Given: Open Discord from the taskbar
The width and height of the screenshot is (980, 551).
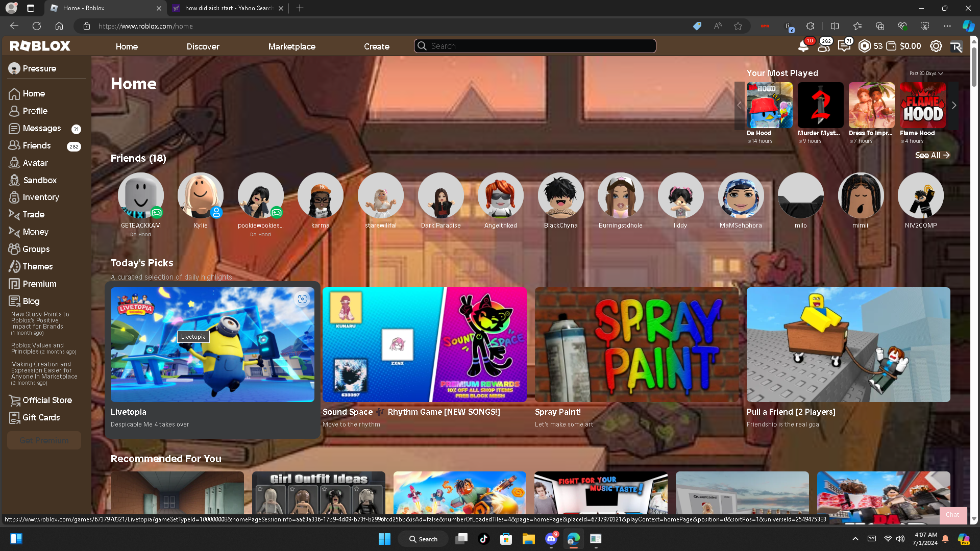Looking at the screenshot, I should 551,539.
